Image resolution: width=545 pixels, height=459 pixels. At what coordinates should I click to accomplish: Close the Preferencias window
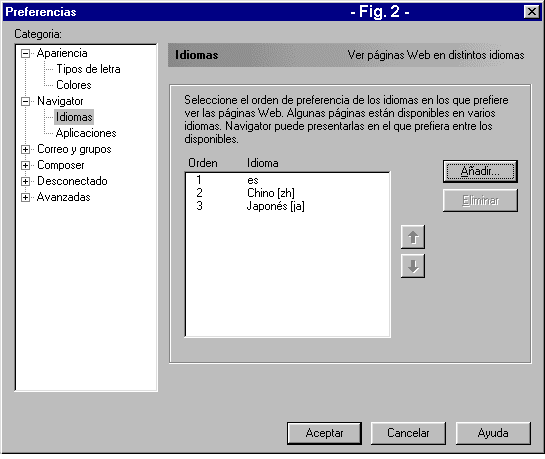tap(531, 12)
